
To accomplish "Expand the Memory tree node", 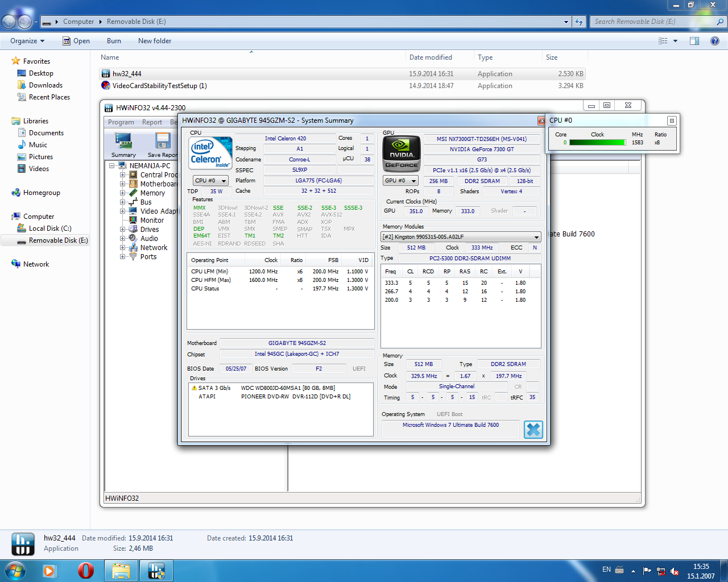I will tap(122, 193).
